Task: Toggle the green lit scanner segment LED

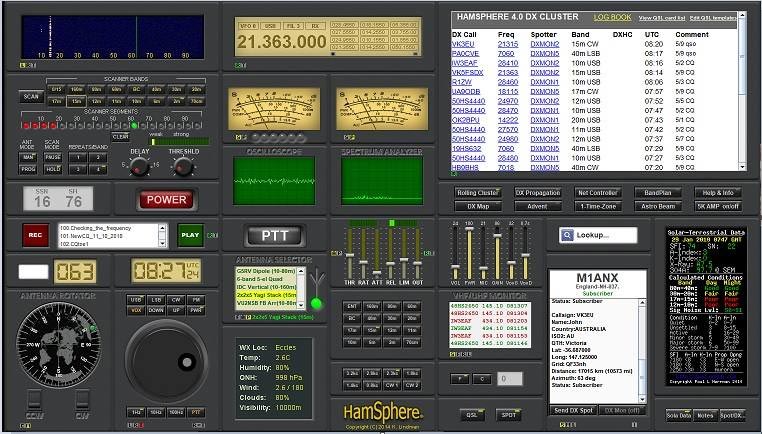Action: (134, 125)
